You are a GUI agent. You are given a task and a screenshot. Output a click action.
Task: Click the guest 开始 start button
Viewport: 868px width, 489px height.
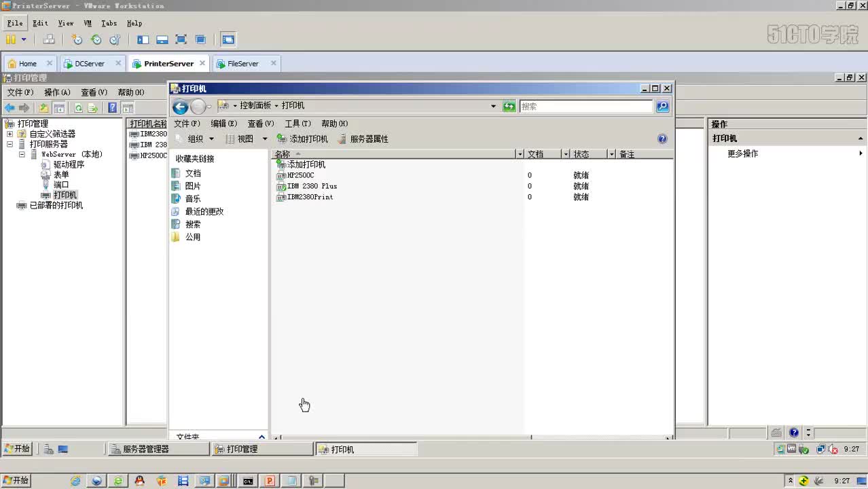17,449
